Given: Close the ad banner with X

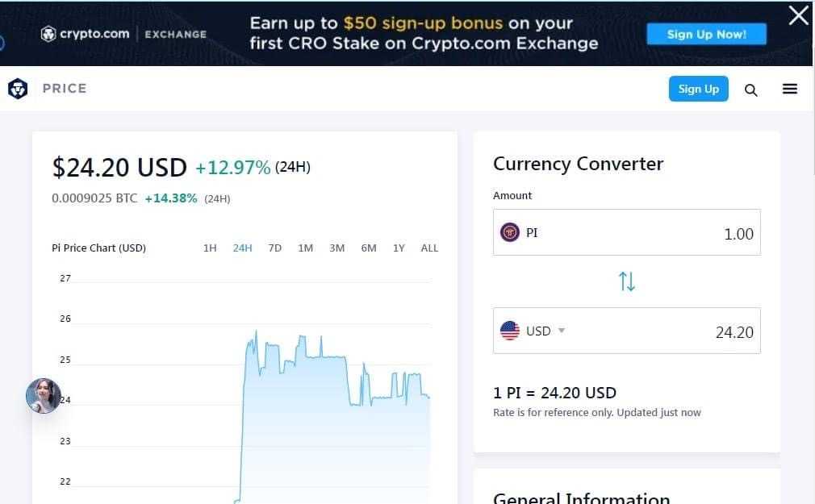Looking at the screenshot, I should coord(798,15).
